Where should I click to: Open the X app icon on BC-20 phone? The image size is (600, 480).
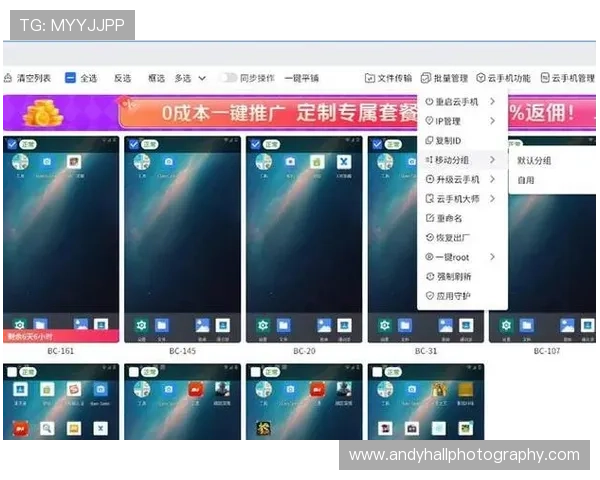344,162
